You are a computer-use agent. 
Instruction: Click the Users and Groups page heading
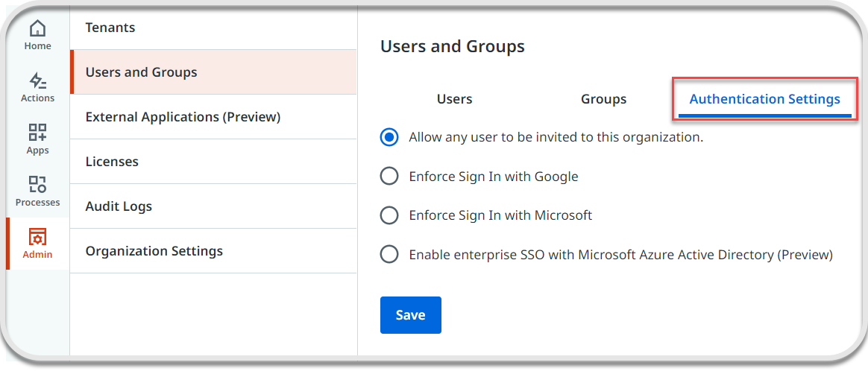click(453, 46)
